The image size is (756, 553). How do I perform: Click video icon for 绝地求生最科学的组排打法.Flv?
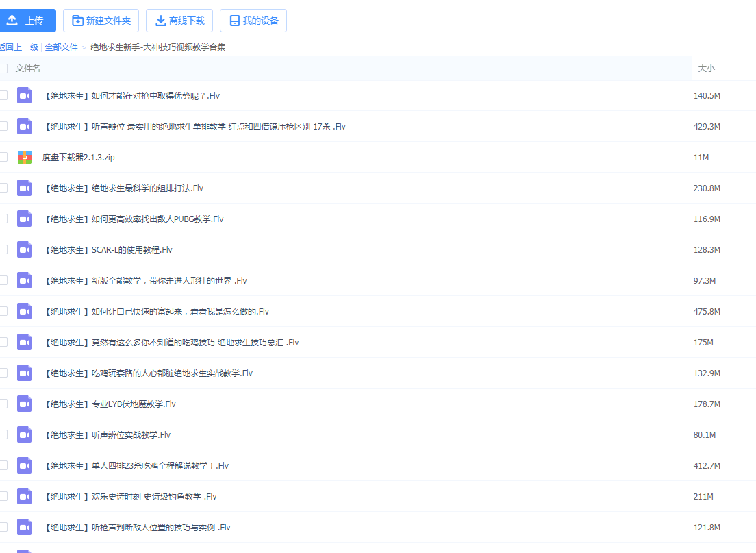coord(25,188)
